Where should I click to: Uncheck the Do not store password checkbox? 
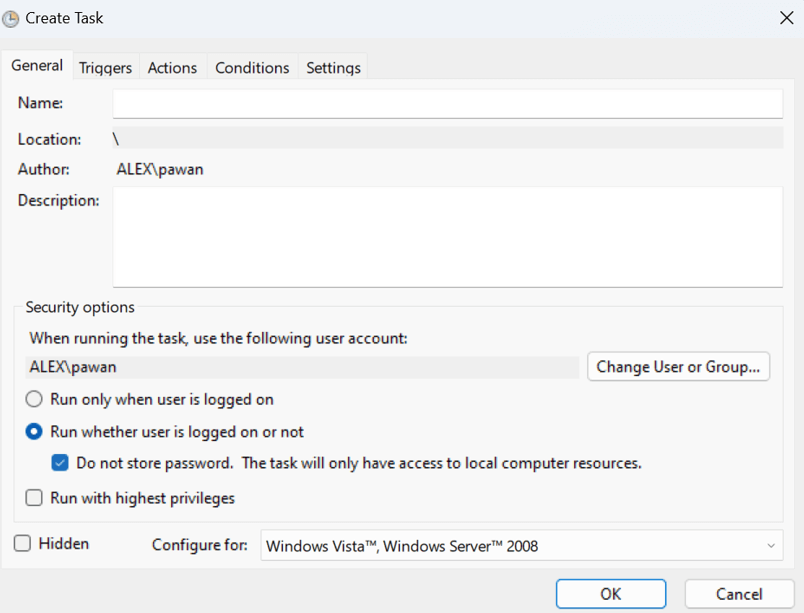point(60,463)
